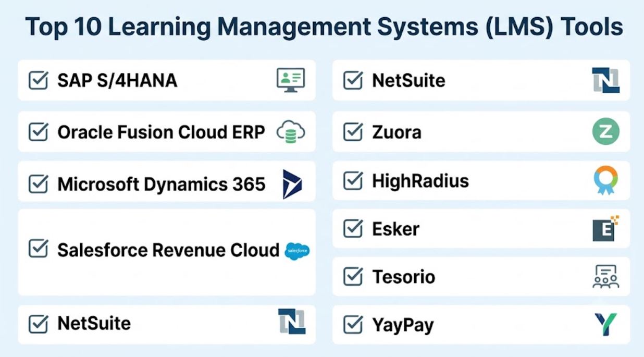Uncheck the Zuora checkbox
Viewport: 644px width, 357px height.
353,132
